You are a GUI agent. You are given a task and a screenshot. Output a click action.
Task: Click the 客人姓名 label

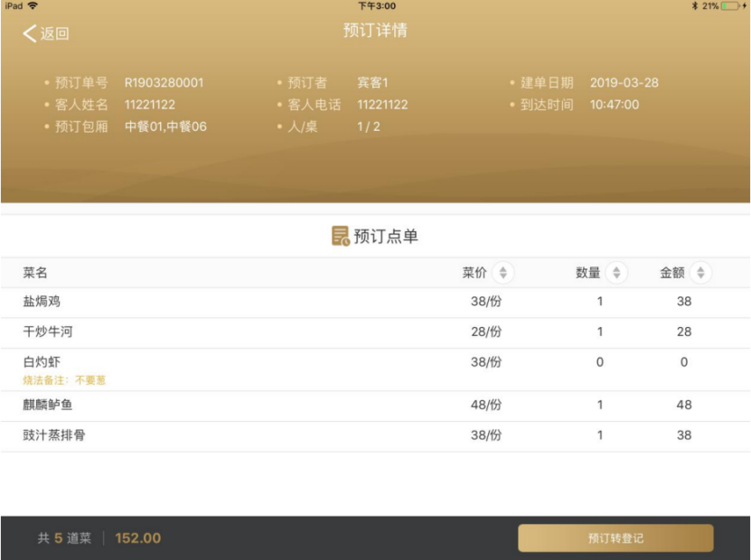point(81,105)
